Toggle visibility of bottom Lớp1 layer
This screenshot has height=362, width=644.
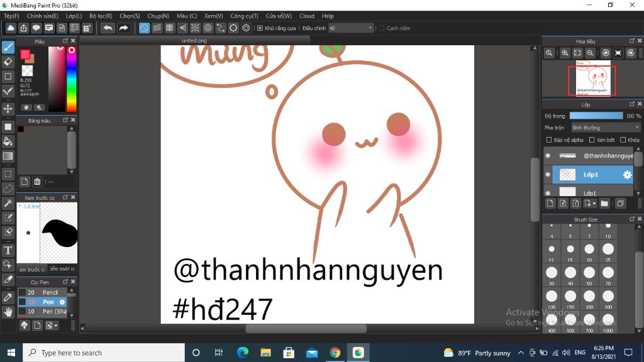pos(548,193)
